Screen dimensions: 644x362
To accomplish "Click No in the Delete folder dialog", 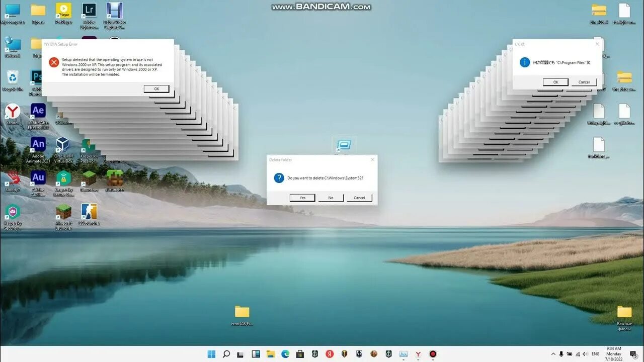I will [x=331, y=198].
